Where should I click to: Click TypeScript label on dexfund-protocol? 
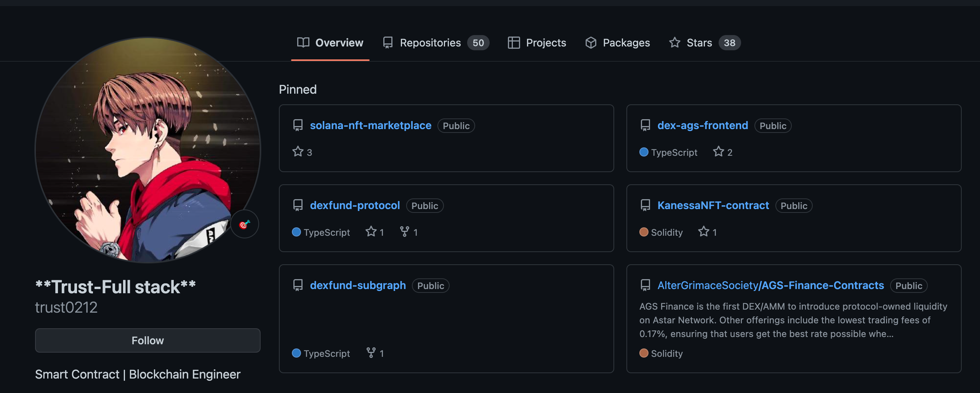(x=327, y=232)
